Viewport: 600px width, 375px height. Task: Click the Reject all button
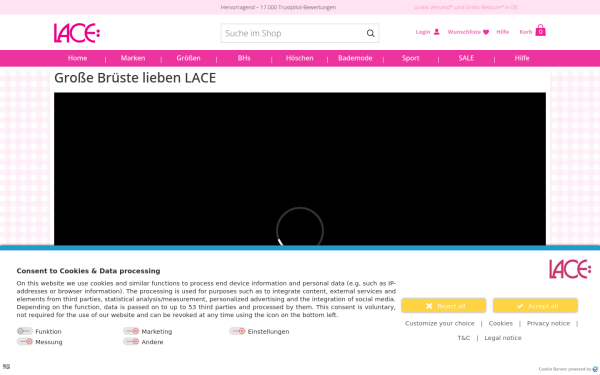point(443,306)
